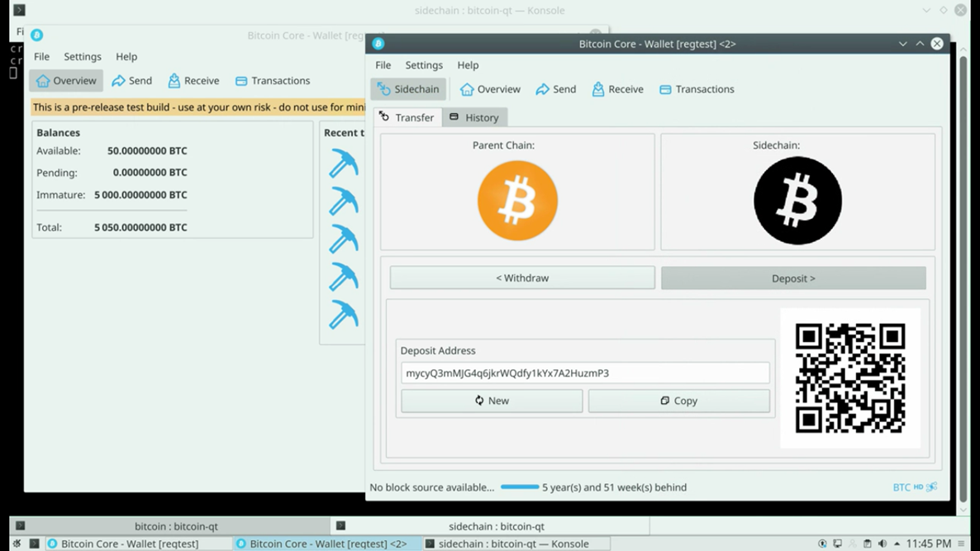Open the volume control in system tray
This screenshot has height=551, width=980.
882,544
